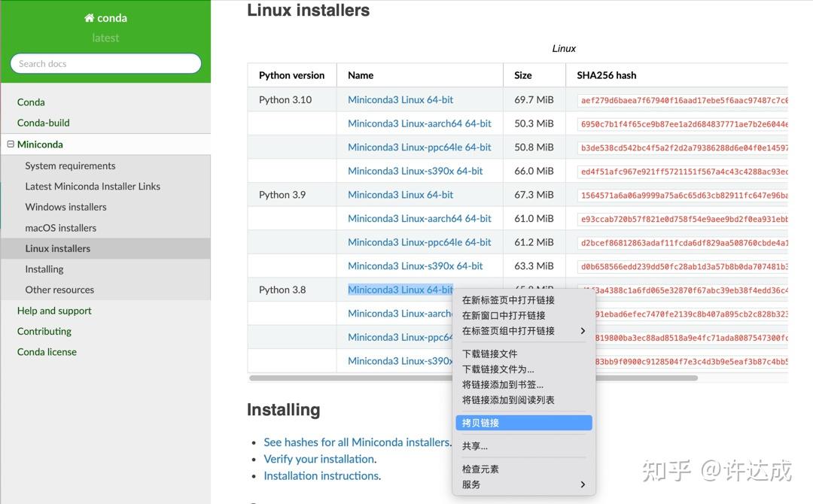
Task: Click highlighted Python 3.8 Miniconda3 Linux 64-bit link
Action: pyautogui.click(x=400, y=290)
